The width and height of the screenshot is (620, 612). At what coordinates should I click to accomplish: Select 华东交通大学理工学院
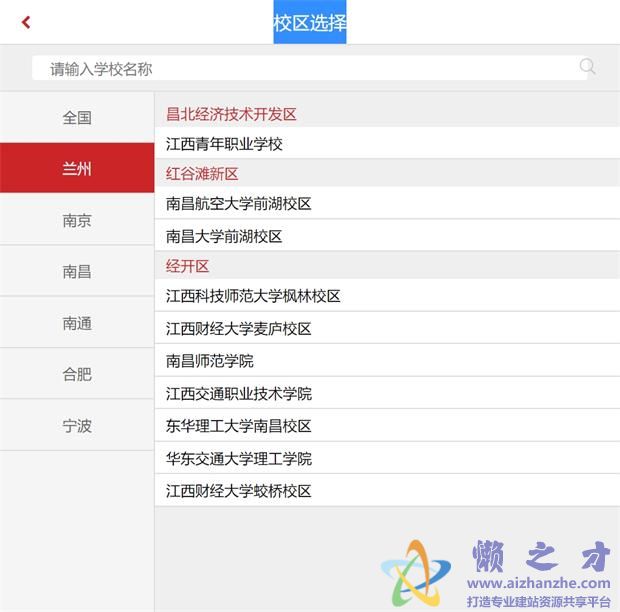(x=239, y=458)
